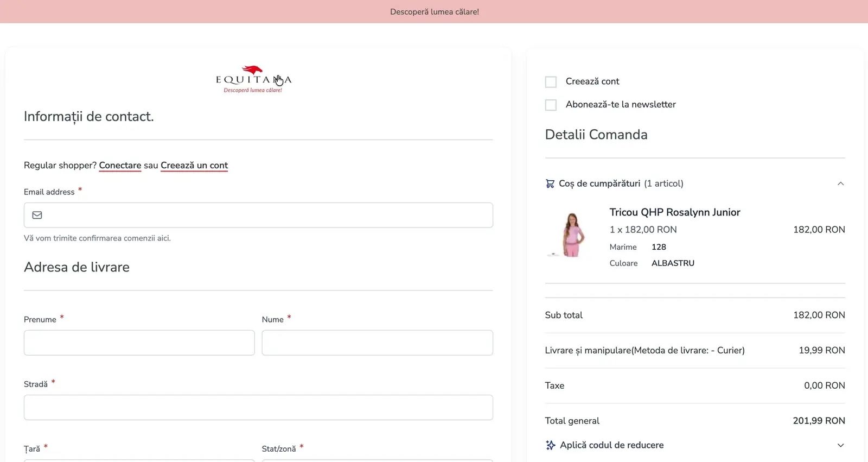Open the Tricou QHP Rosalynn Junior product
Viewport: 868px width, 462px height.
tap(675, 212)
